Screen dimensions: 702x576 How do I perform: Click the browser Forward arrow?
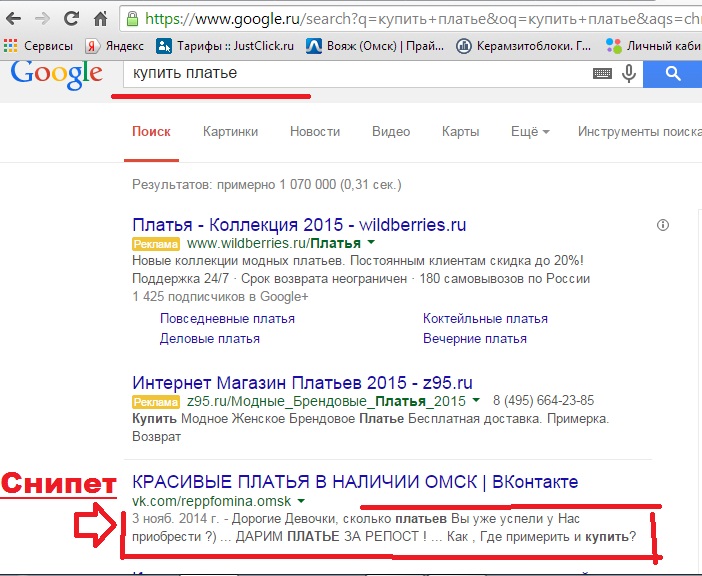pyautogui.click(x=43, y=19)
